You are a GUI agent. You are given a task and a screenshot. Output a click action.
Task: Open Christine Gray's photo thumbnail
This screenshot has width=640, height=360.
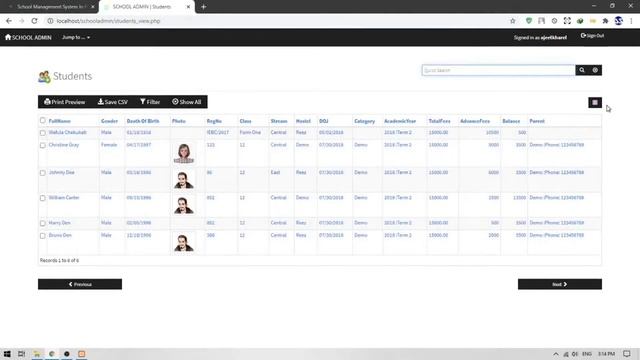[x=184, y=153]
